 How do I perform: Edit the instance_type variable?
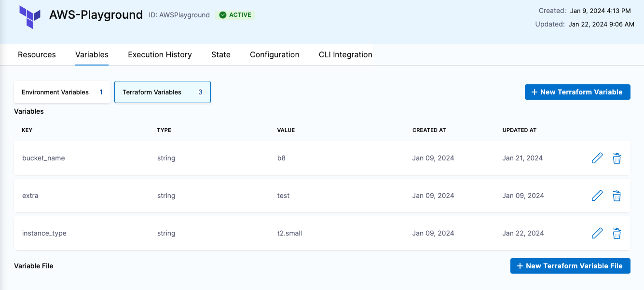[597, 233]
